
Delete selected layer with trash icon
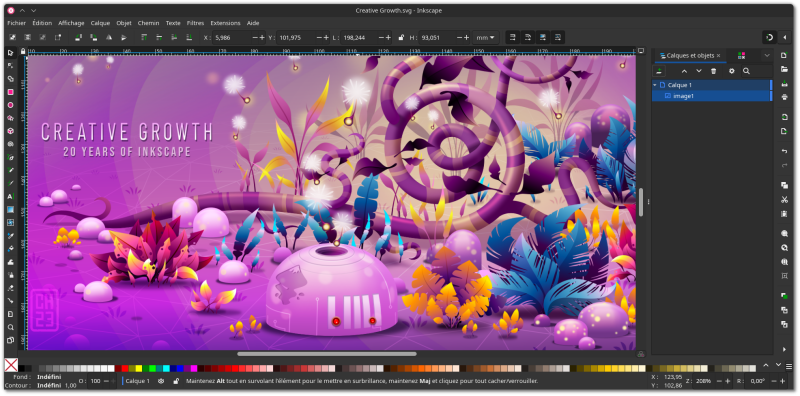(714, 71)
